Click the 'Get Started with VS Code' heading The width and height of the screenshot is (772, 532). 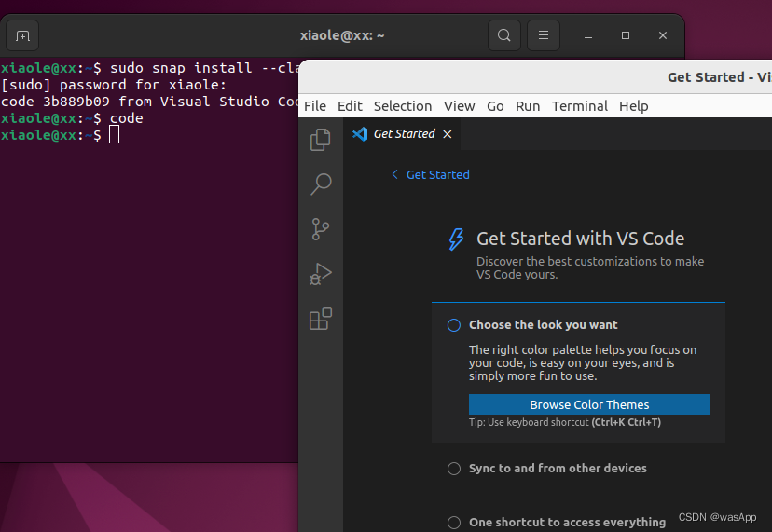580,239
